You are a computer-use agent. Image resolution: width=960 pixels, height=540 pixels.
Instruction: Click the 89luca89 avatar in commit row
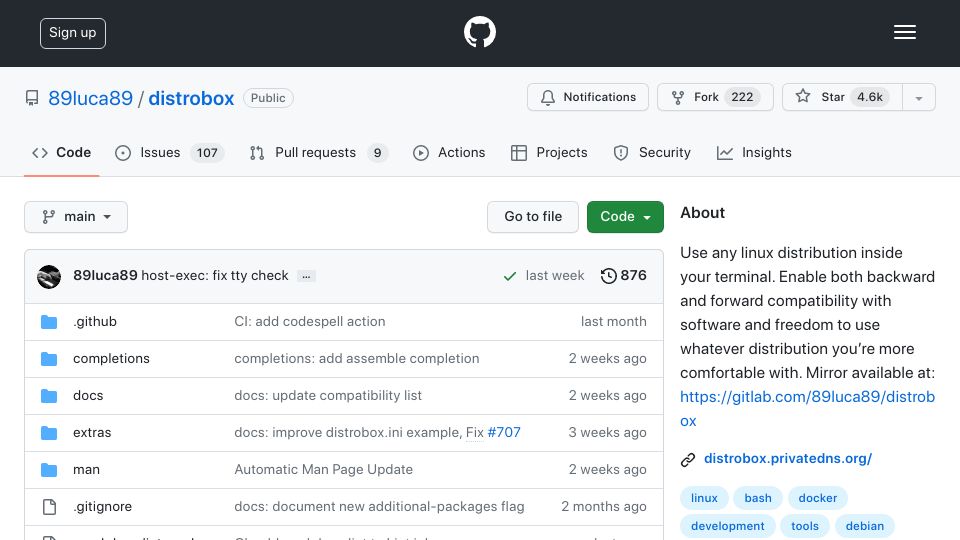(49, 277)
